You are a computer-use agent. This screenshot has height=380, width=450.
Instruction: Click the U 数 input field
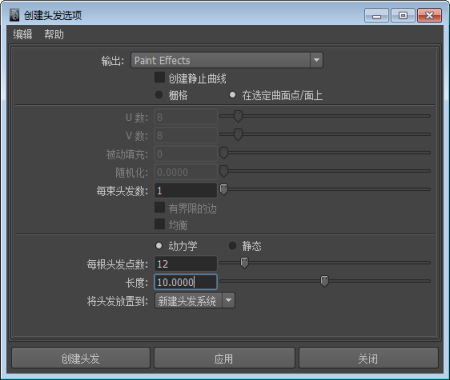[186, 117]
